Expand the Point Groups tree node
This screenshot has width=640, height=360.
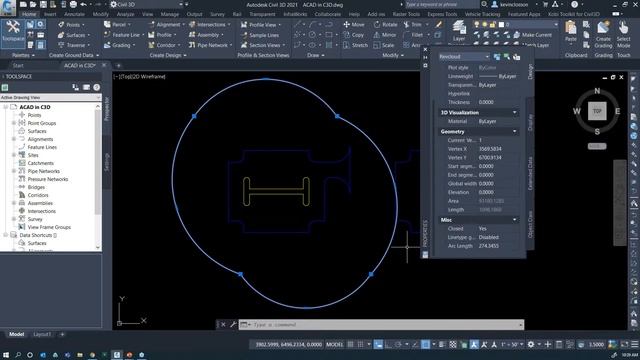coord(14,123)
